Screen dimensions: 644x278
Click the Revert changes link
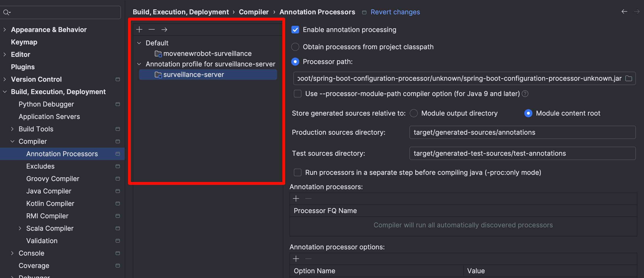395,12
